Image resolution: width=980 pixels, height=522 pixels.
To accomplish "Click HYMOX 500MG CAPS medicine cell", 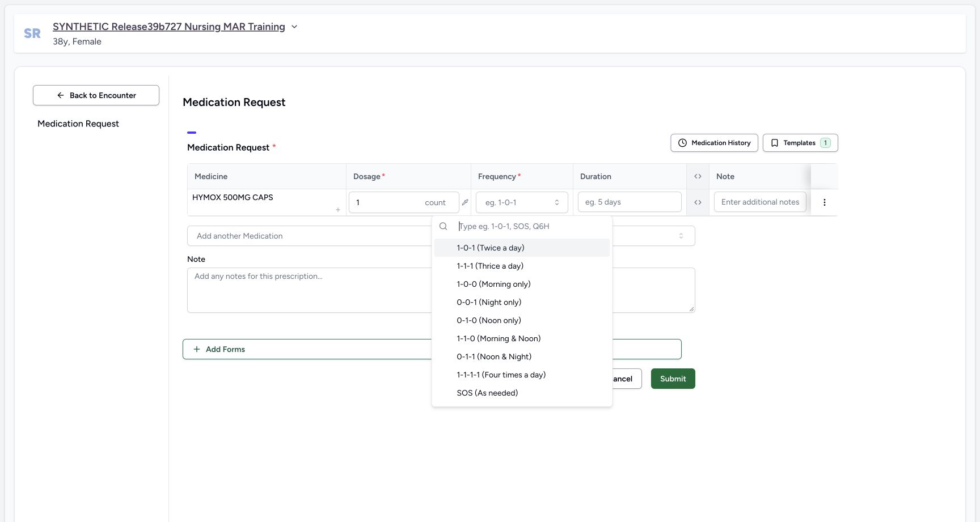I will tap(267, 202).
